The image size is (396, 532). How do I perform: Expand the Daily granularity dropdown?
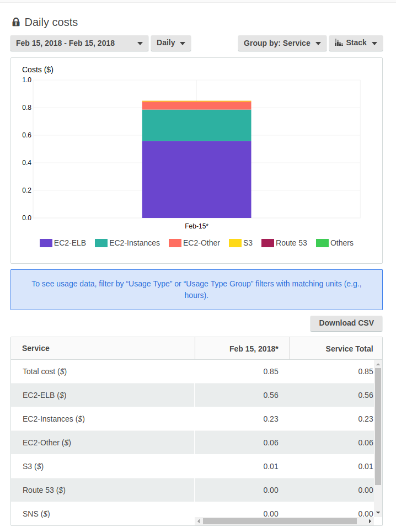[170, 43]
